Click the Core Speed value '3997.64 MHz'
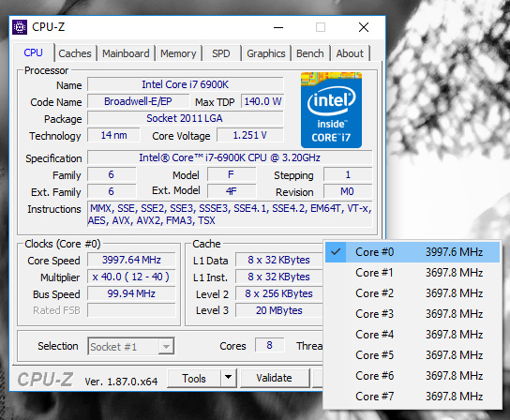 click(x=131, y=260)
